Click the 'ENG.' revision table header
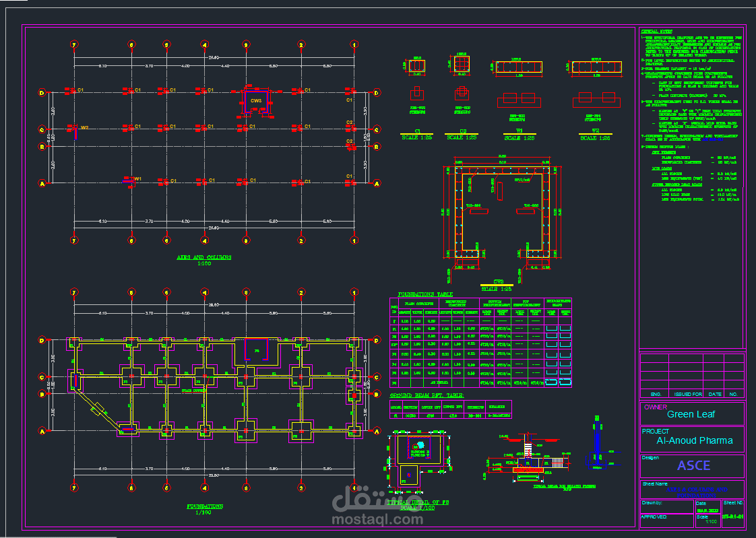756x538 pixels. [656, 394]
